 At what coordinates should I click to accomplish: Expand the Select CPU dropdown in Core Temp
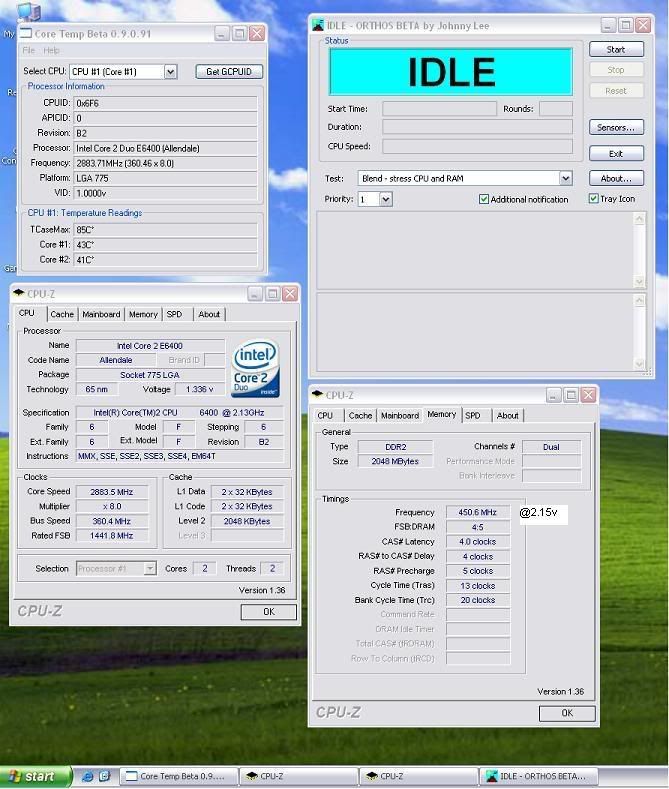(171, 71)
